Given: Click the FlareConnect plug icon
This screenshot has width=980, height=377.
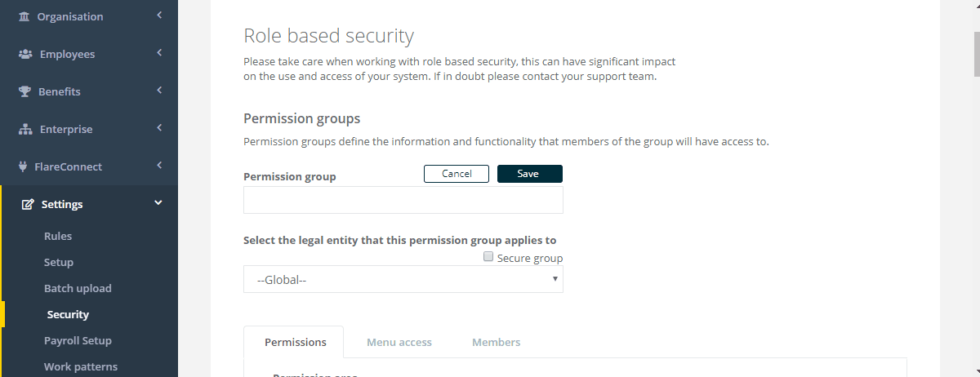Looking at the screenshot, I should (23, 166).
